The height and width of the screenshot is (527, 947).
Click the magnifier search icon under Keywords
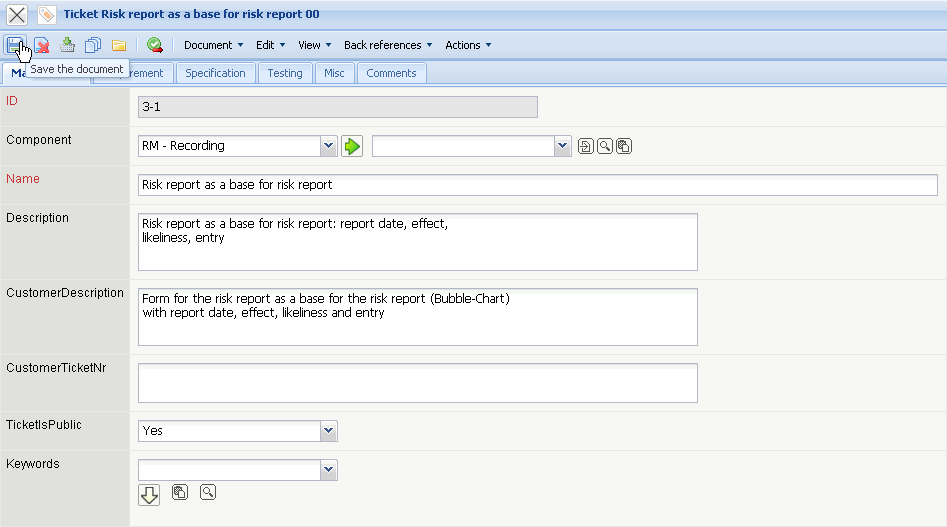click(x=207, y=492)
